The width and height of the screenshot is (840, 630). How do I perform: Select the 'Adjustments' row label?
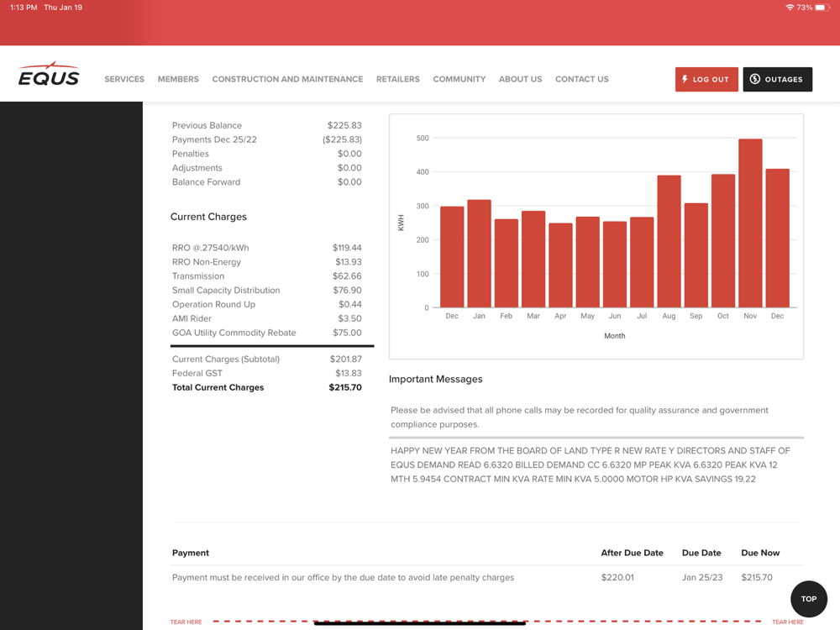(197, 168)
